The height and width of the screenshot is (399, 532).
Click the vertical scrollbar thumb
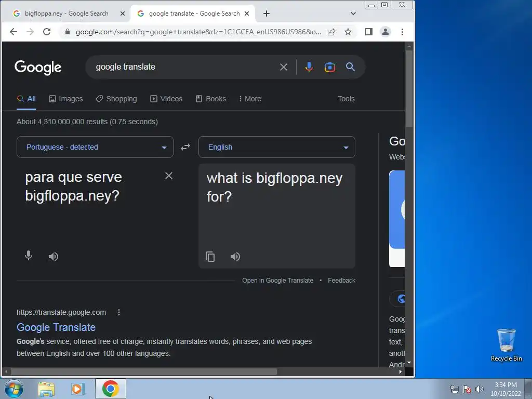point(409,88)
